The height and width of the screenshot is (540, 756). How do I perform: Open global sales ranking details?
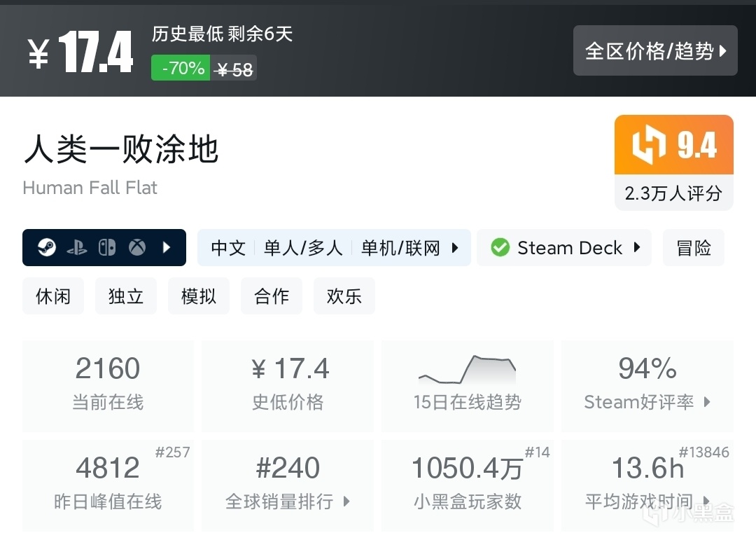(288, 485)
